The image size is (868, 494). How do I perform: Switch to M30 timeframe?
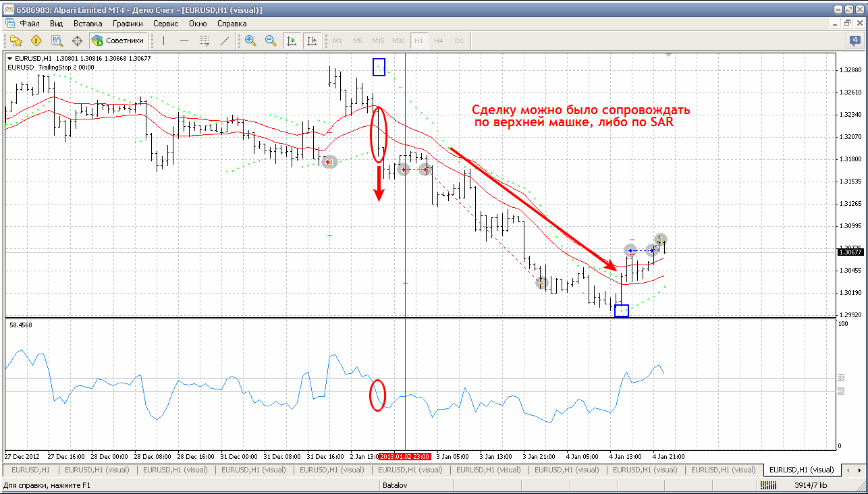[398, 40]
